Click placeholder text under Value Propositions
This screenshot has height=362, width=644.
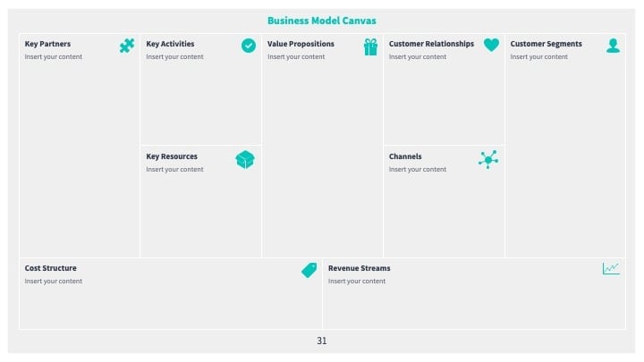(296, 56)
